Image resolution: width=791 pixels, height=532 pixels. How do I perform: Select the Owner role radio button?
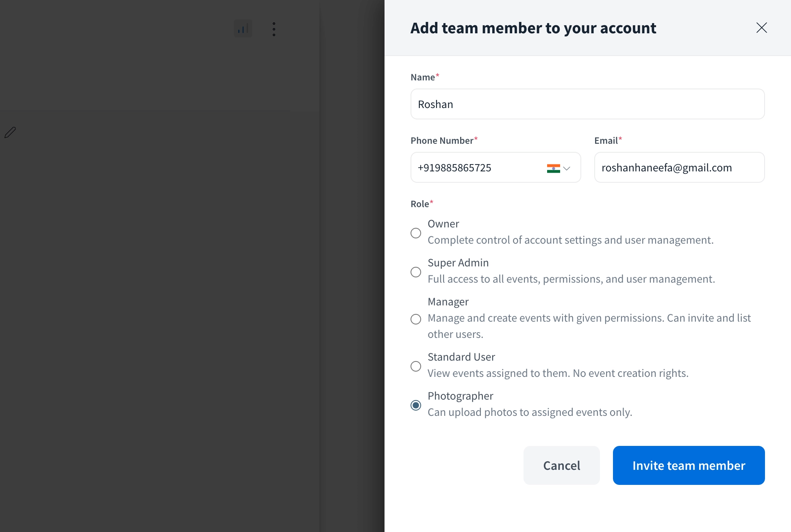[x=416, y=233]
